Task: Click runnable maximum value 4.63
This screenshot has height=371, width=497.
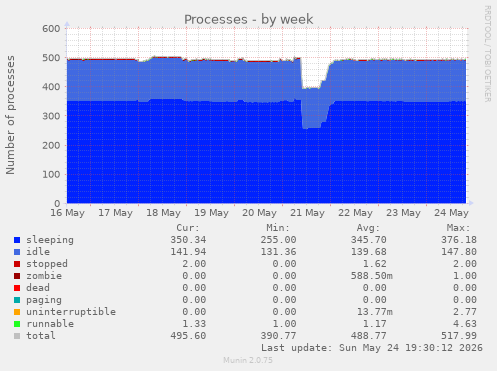Action: tap(465, 324)
